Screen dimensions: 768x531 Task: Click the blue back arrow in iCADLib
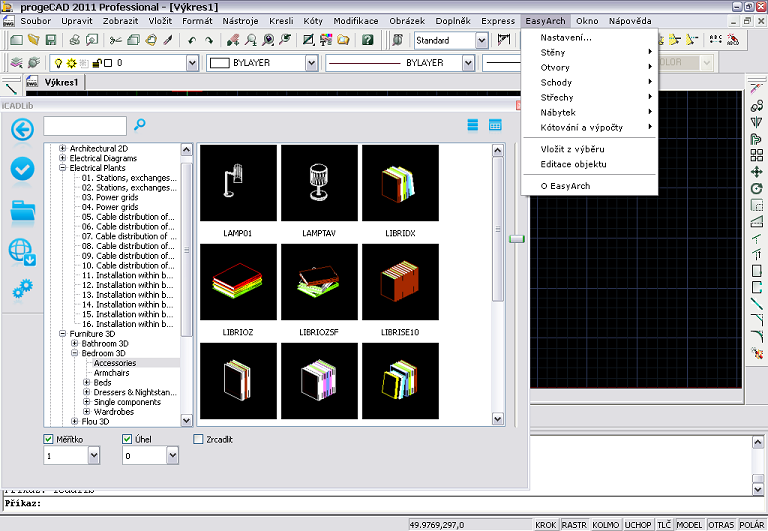(x=22, y=128)
